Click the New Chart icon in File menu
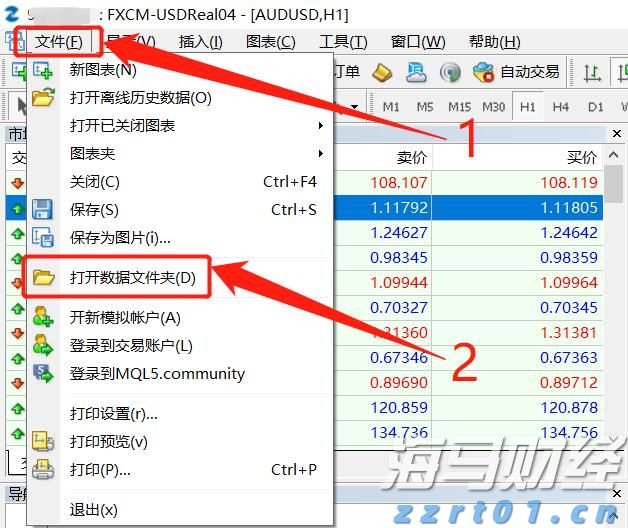628x528 pixels. point(42,70)
